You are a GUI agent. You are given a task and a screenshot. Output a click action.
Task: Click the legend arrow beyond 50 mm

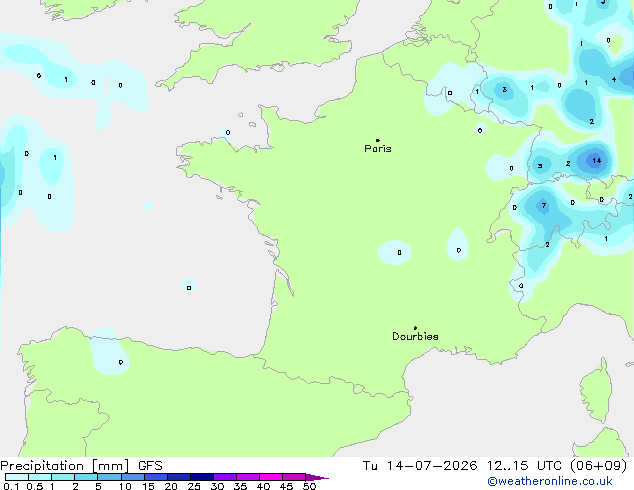point(317,477)
